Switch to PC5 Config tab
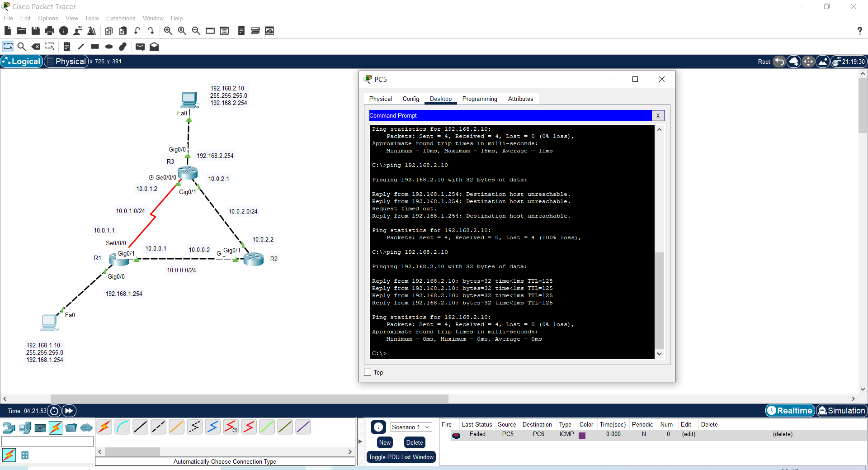Image resolution: width=868 pixels, height=470 pixels. tap(410, 99)
